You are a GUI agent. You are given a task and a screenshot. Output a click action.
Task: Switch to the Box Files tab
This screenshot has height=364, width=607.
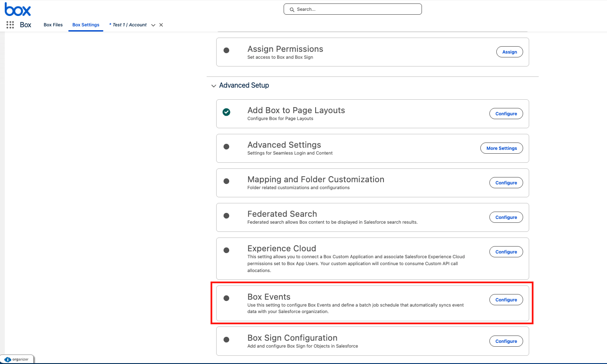click(x=53, y=25)
